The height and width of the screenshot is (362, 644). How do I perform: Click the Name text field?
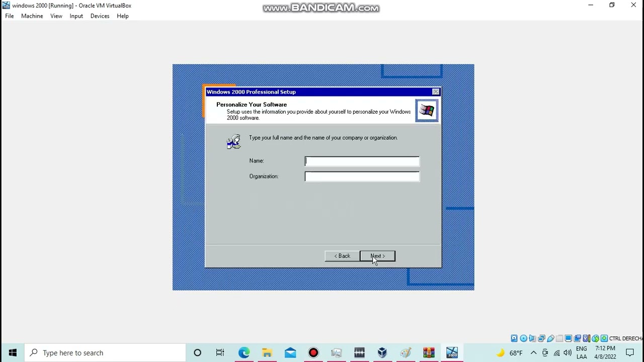point(362,161)
